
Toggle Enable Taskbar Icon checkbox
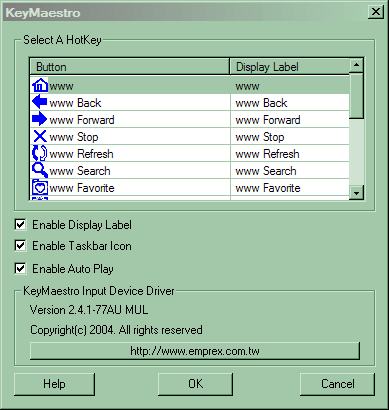(x=20, y=246)
